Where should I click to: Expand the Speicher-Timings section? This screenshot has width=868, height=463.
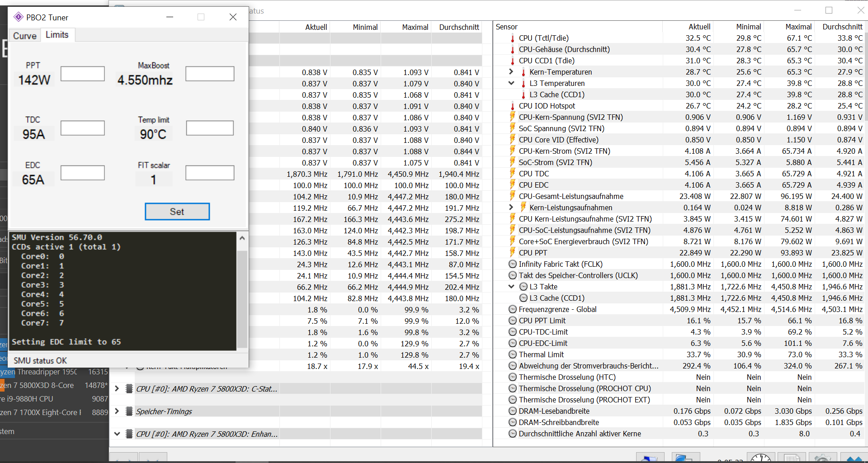click(x=117, y=411)
